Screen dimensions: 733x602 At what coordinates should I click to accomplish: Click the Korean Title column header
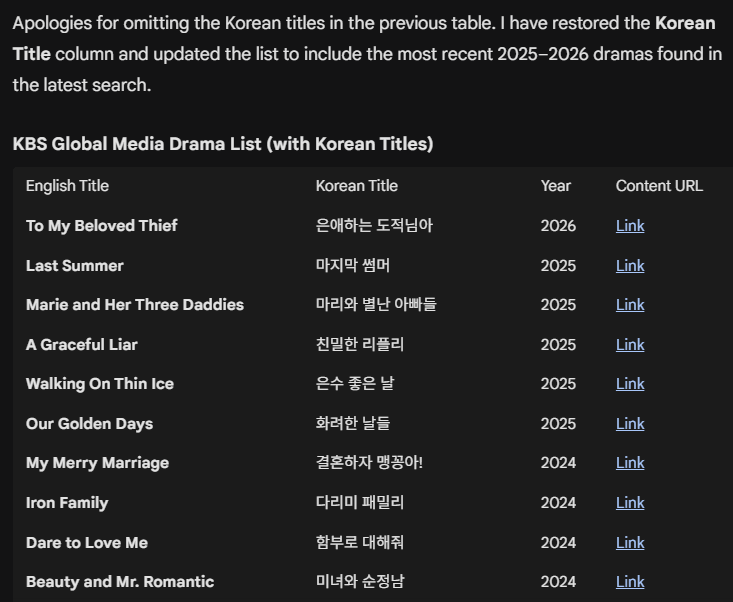click(357, 186)
